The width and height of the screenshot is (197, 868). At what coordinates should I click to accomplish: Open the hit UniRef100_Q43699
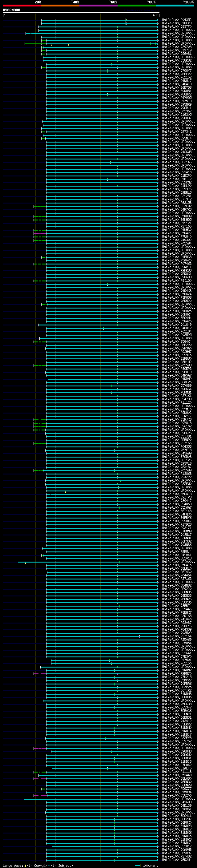coord(177,453)
